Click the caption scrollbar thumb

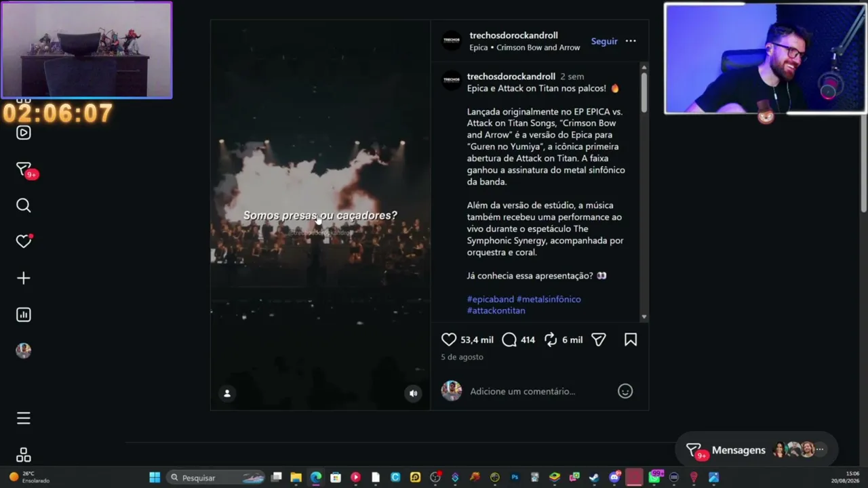click(644, 93)
